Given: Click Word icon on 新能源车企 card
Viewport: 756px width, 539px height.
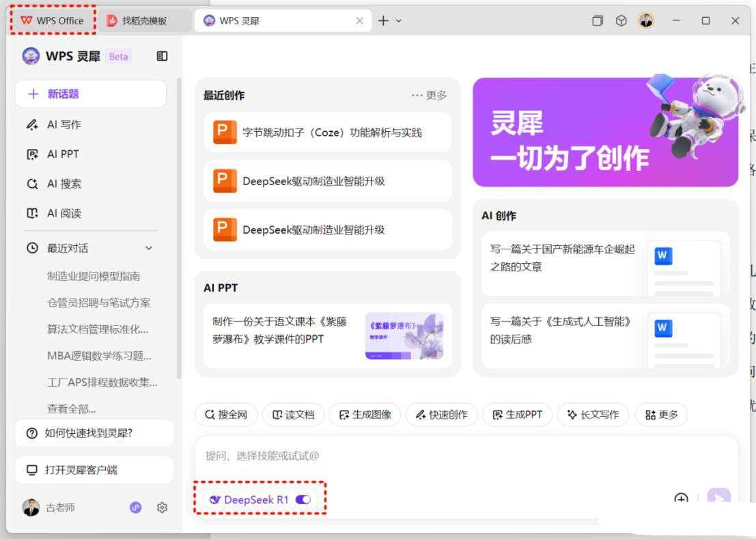Looking at the screenshot, I should [663, 255].
